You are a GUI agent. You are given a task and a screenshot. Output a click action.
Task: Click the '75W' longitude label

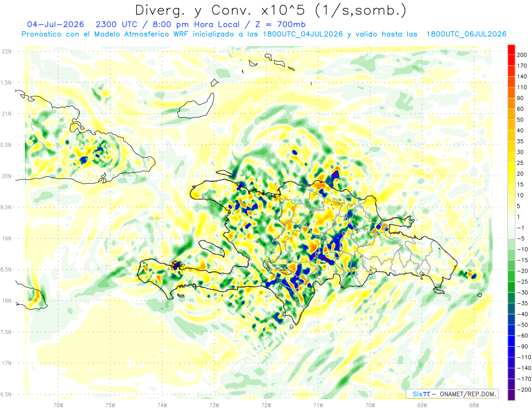(110, 405)
